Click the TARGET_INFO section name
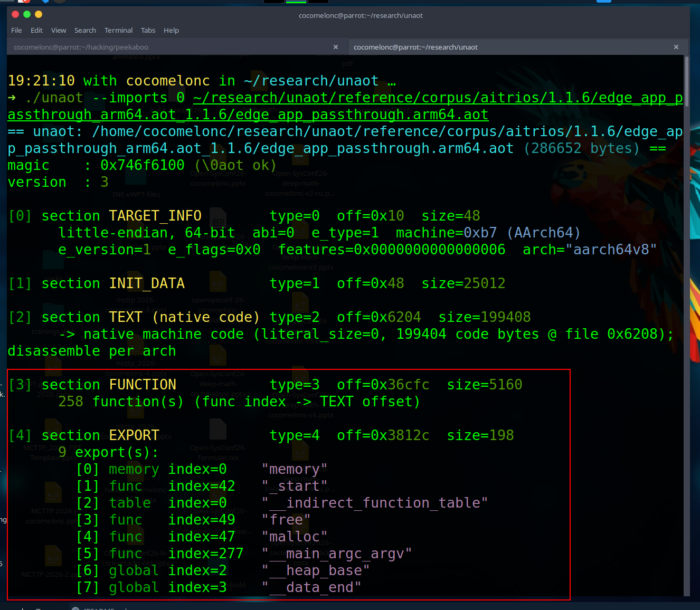 [x=155, y=216]
